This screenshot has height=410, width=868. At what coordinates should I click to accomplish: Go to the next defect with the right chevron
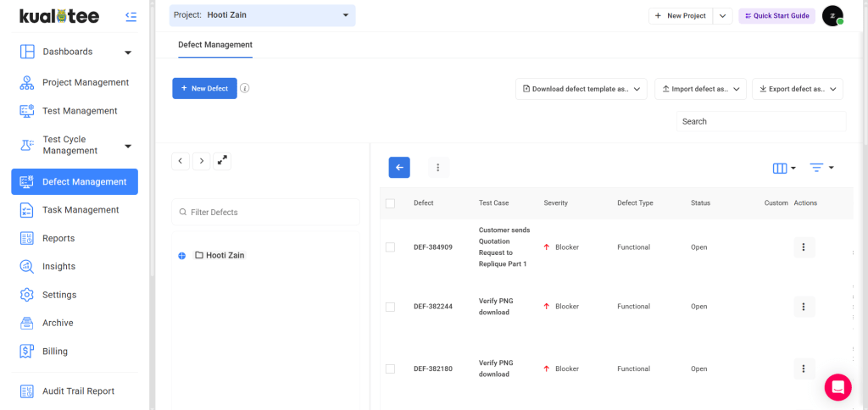[201, 161]
